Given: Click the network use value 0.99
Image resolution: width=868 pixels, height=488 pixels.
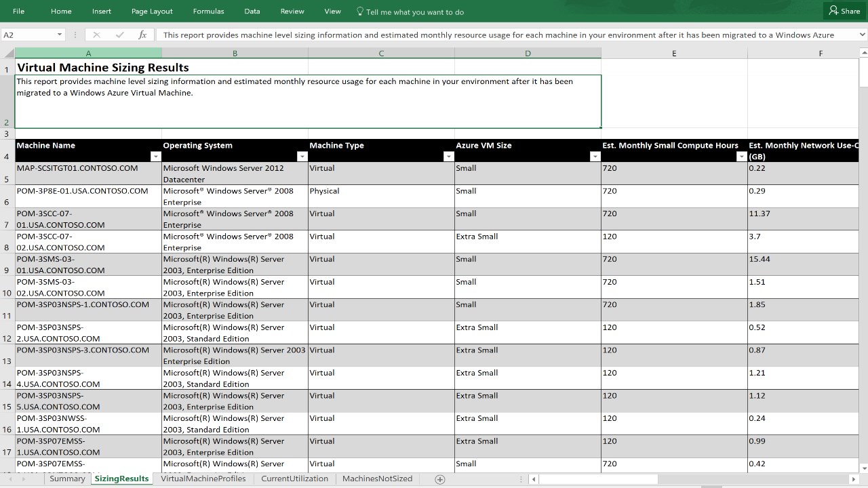Looking at the screenshot, I should [x=803, y=446].
